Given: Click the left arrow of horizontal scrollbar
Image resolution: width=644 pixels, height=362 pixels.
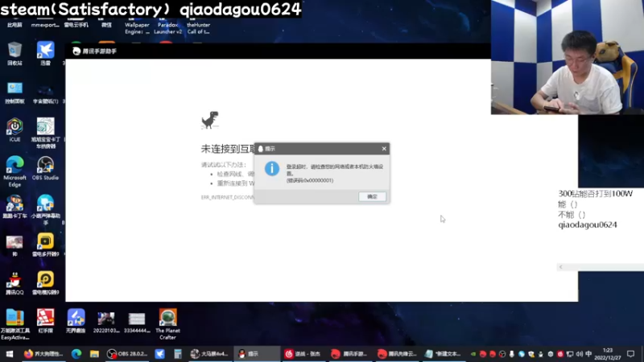Looking at the screenshot, I should point(560,267).
